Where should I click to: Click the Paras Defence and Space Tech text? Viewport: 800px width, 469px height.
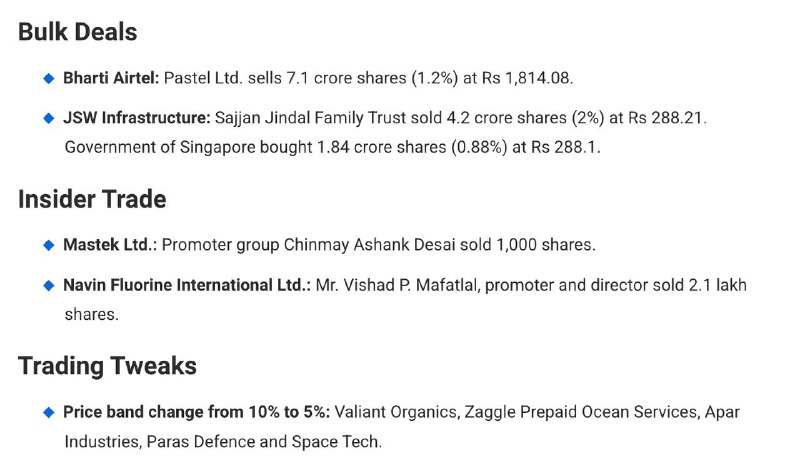click(263, 441)
